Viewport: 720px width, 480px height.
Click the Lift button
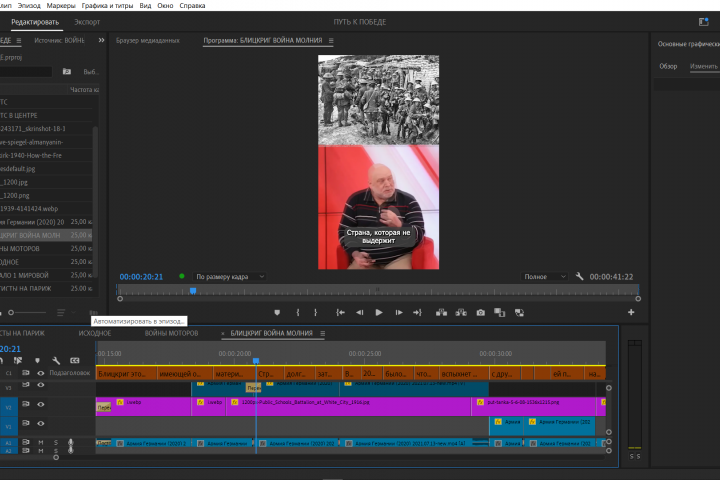pyautogui.click(x=441, y=312)
